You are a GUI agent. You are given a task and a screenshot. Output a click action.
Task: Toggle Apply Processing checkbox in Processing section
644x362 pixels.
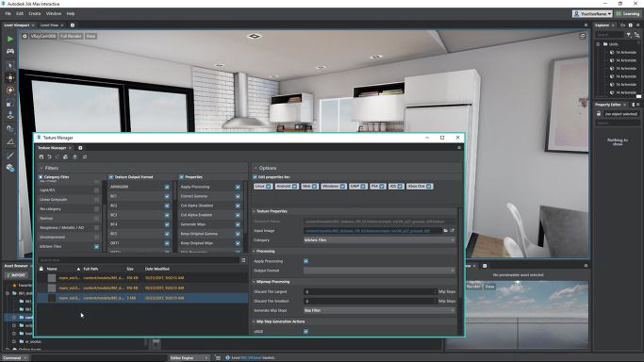[306, 261]
